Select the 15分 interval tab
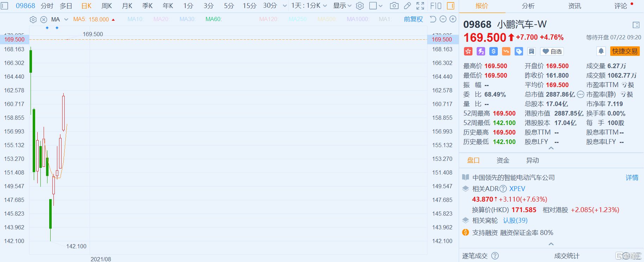This screenshot has height=262, width=644. click(250, 6)
